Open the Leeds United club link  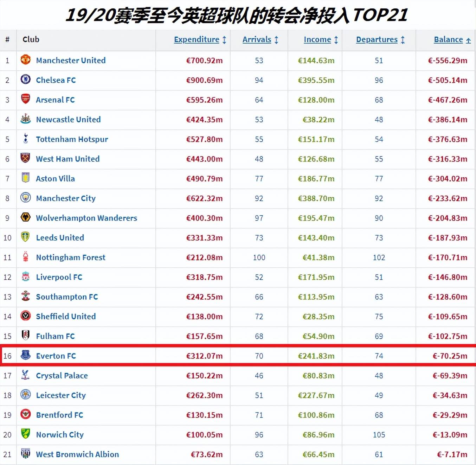(60, 238)
